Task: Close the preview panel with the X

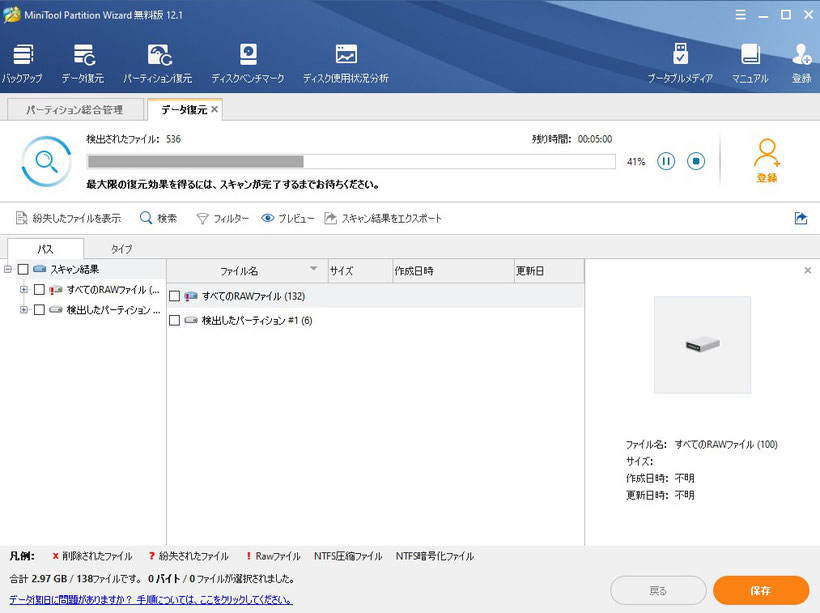Action: [x=807, y=270]
